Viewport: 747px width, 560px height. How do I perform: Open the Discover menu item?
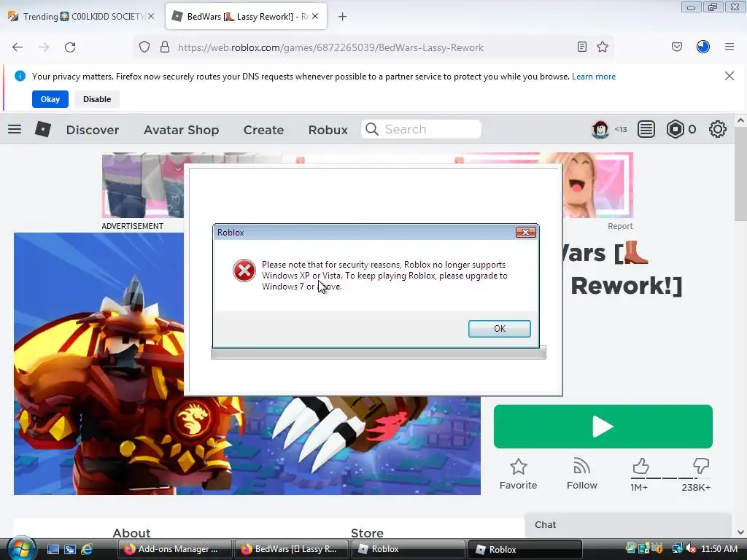pyautogui.click(x=93, y=130)
